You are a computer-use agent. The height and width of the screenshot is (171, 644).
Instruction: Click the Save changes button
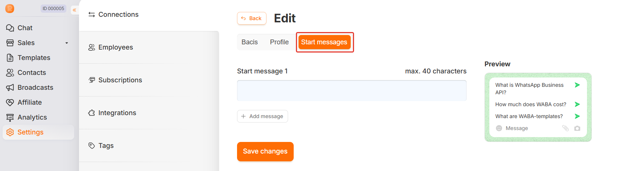[x=265, y=151]
